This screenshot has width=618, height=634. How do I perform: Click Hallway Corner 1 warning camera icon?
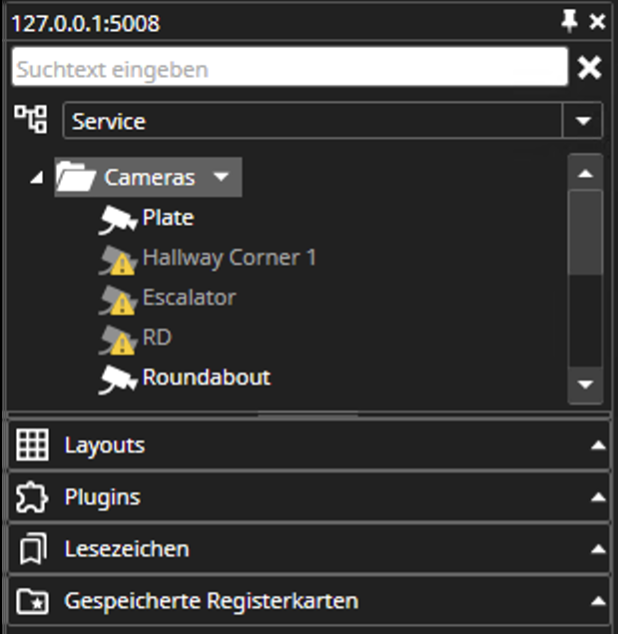(x=118, y=260)
